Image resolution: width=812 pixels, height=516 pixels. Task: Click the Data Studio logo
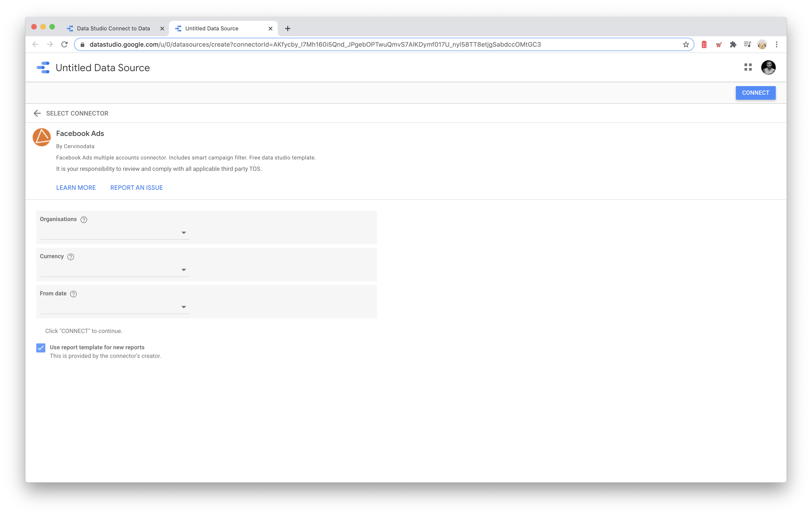click(43, 68)
